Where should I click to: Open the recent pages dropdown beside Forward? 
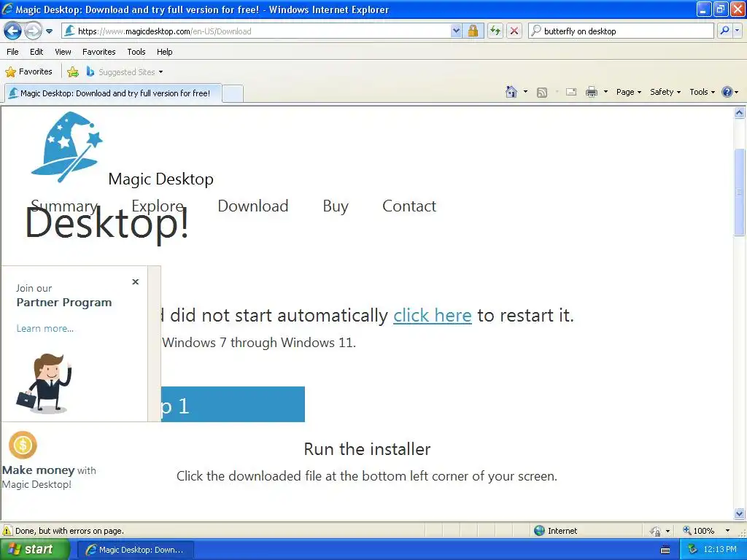point(49,31)
